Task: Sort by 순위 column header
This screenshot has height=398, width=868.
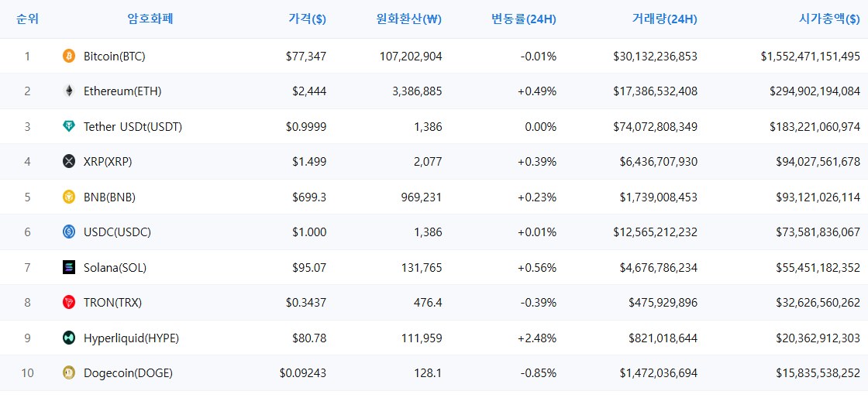Action: point(27,19)
